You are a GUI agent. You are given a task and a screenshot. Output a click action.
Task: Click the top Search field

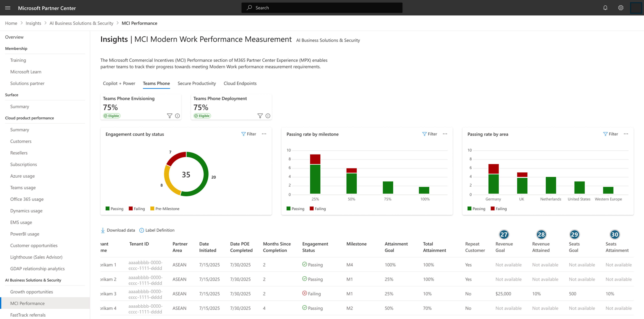click(322, 8)
